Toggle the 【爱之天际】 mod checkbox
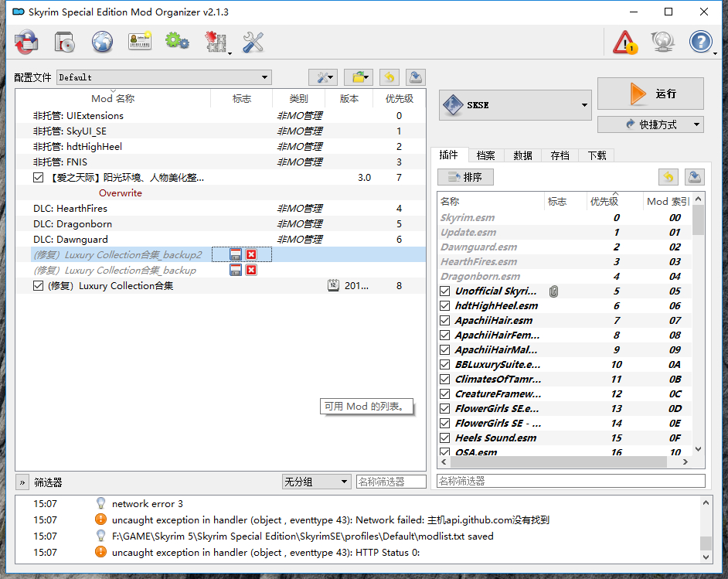The width and height of the screenshot is (728, 579). click(39, 177)
